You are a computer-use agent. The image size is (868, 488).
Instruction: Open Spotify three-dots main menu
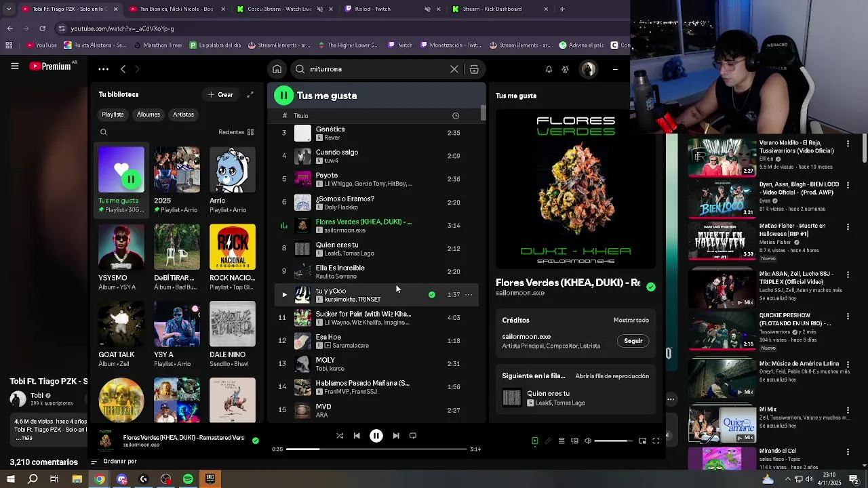pyautogui.click(x=103, y=69)
